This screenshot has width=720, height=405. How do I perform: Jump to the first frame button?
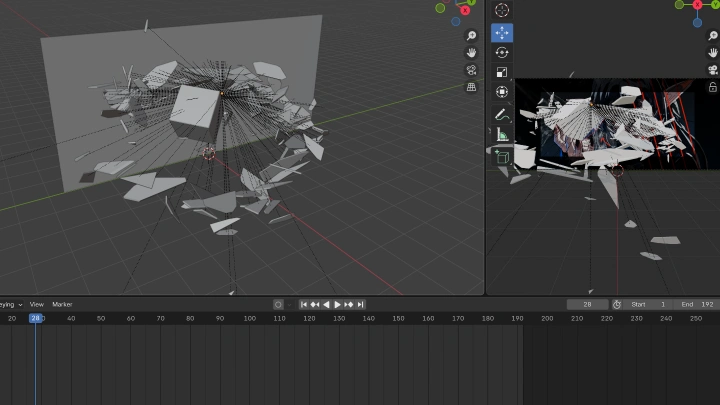(304, 304)
